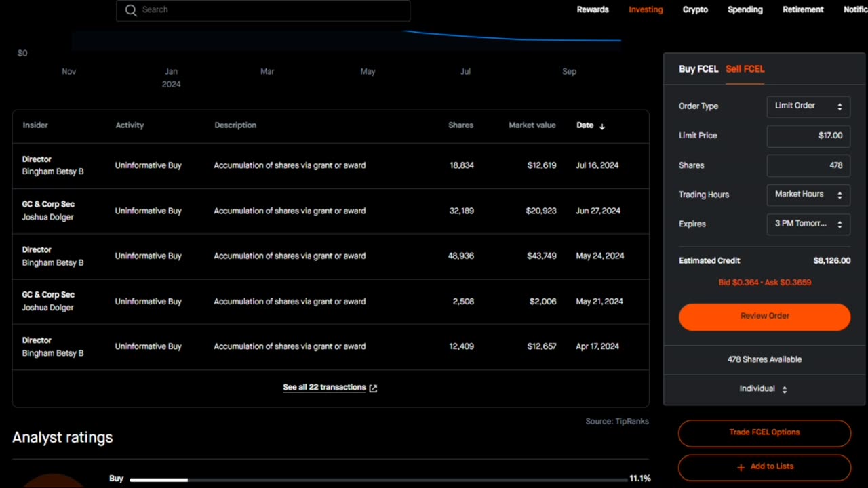Click the $2,006 market value cell
This screenshot has width=868, height=488.
(543, 302)
